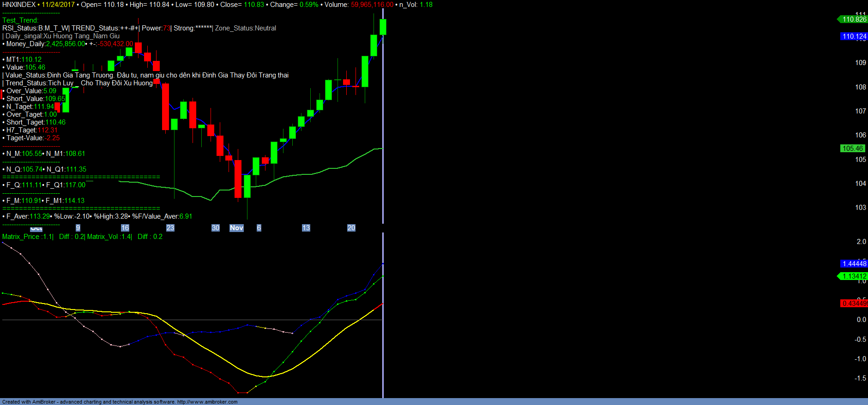Click the green 105.46 value tag
The width and height of the screenshot is (868, 405).
[852, 149]
